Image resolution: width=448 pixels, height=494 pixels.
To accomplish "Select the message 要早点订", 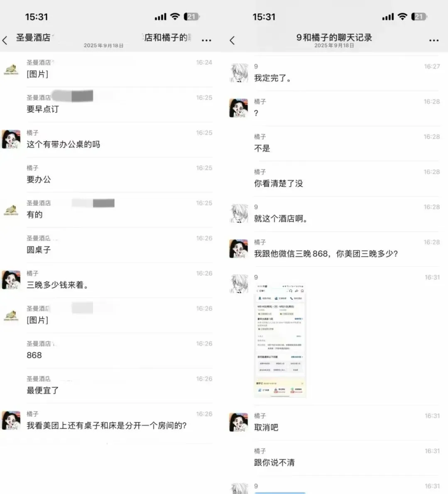I will point(42,109).
